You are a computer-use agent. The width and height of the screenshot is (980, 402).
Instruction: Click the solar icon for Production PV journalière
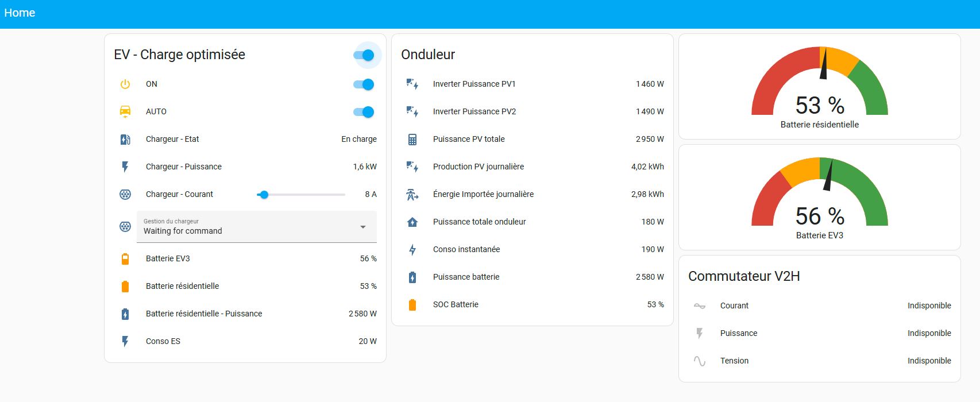[x=412, y=167]
